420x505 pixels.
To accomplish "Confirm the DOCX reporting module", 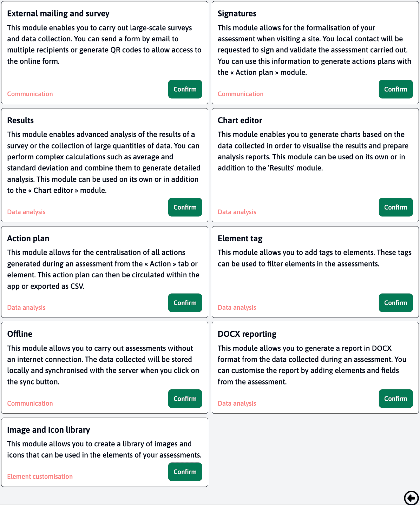I will [x=395, y=399].
